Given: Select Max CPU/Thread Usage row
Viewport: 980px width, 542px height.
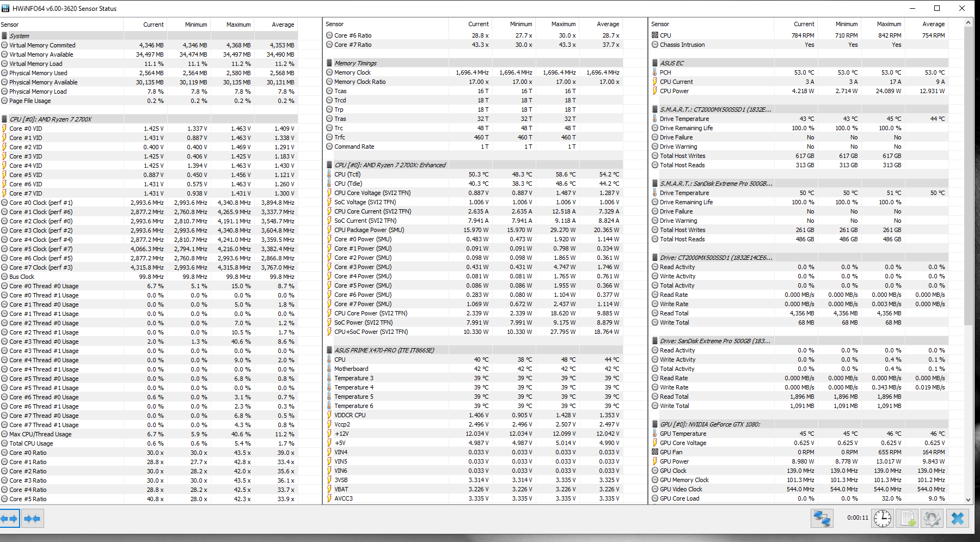Looking at the screenshot, I should 149,434.
